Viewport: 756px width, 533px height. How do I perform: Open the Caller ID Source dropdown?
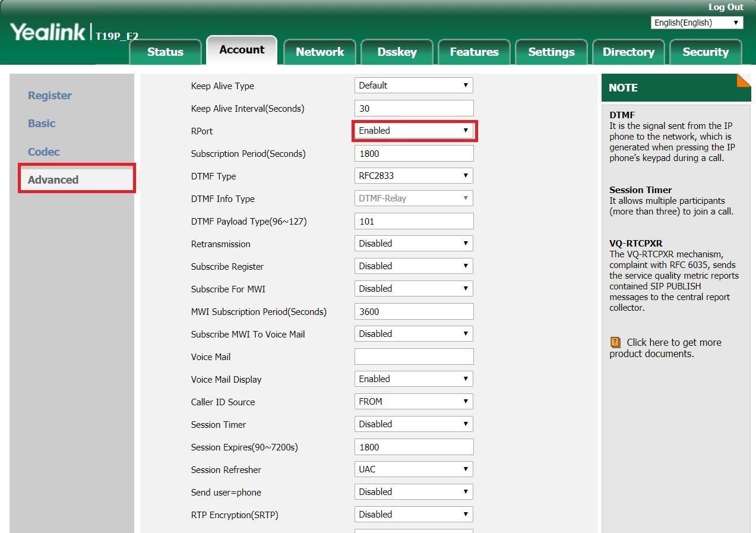414,402
